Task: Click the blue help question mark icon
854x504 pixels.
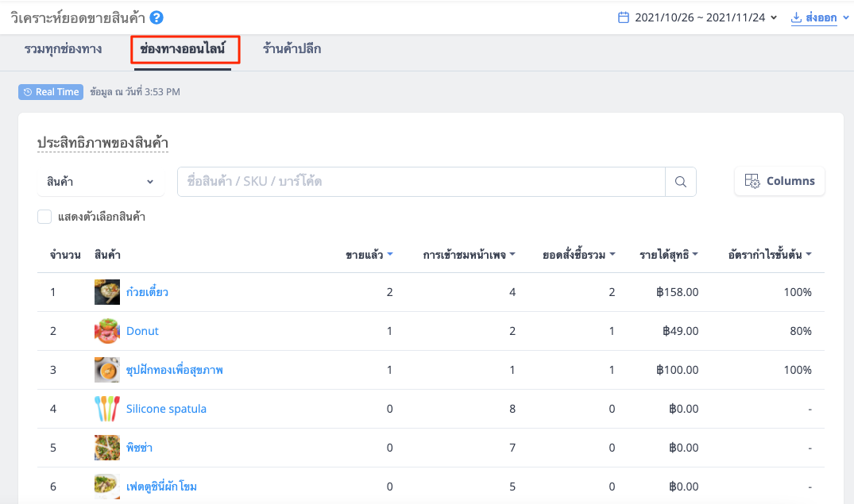Action: [x=157, y=18]
